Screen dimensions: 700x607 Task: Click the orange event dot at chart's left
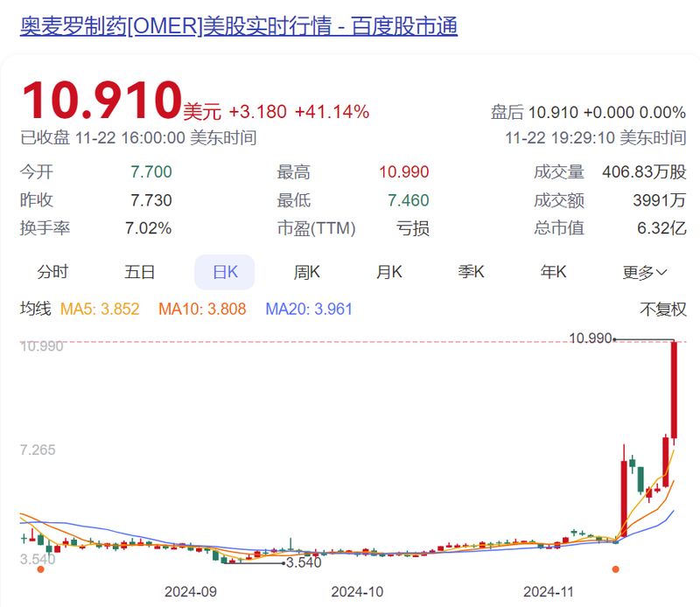[x=39, y=569]
